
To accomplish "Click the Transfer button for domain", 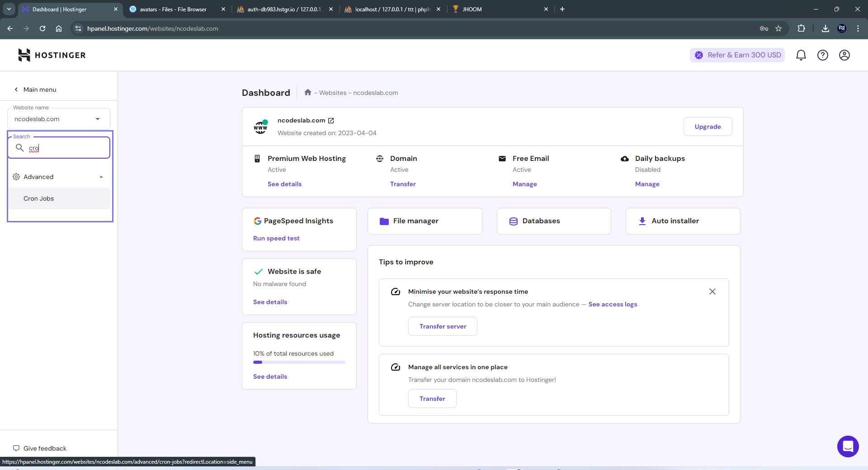I will tap(432, 399).
